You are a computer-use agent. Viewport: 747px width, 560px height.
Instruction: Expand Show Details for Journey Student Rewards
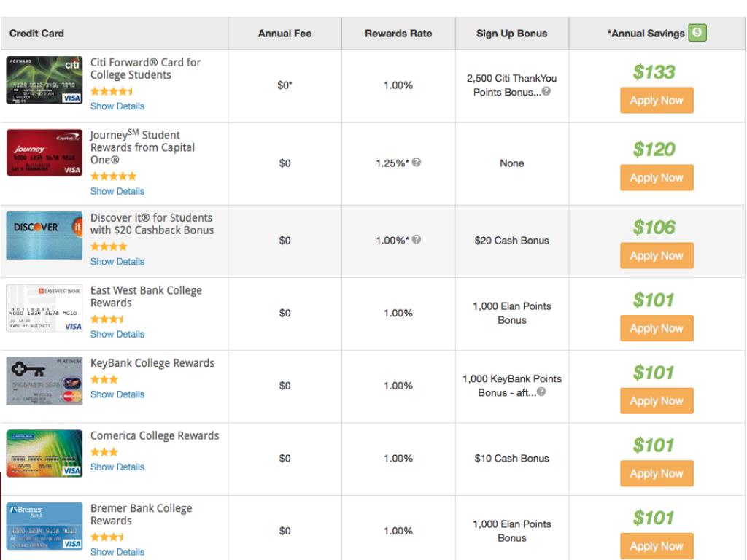(x=117, y=191)
